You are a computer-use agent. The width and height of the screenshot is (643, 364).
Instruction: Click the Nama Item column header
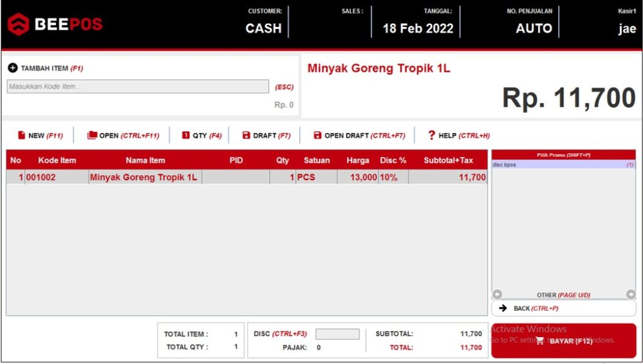click(145, 160)
